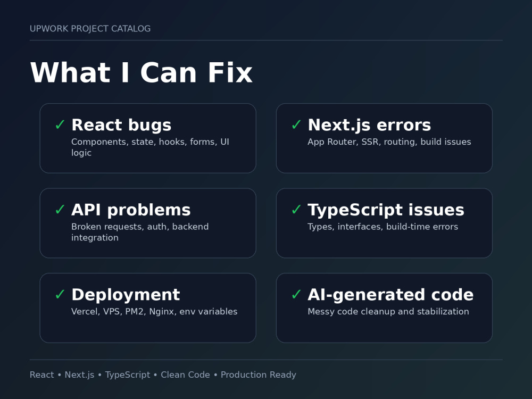The width and height of the screenshot is (532, 399).
Task: Click the footer line starting 'React • Next.js'
Action: point(163,375)
